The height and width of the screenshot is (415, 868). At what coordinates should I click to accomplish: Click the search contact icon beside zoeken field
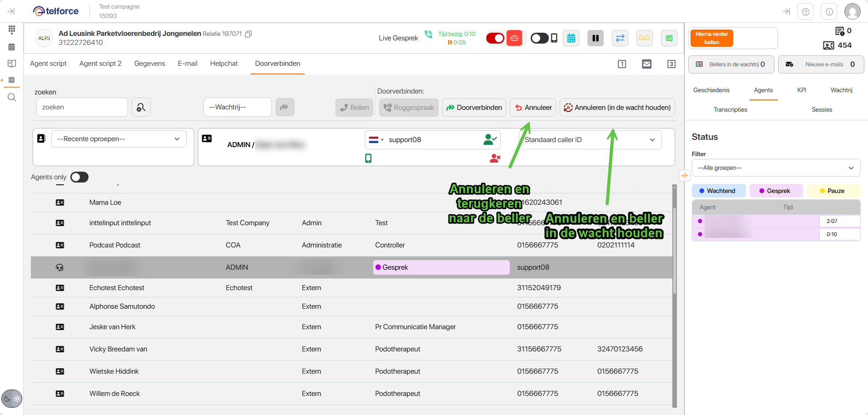141,108
